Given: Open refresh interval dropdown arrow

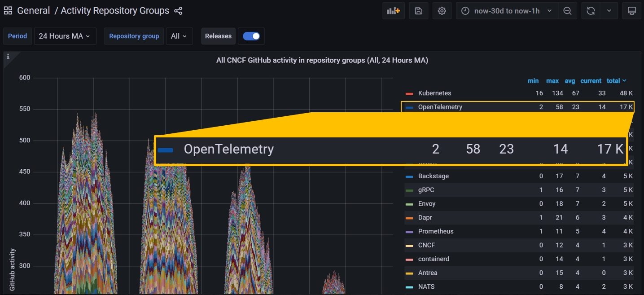Looking at the screenshot, I should point(609,11).
